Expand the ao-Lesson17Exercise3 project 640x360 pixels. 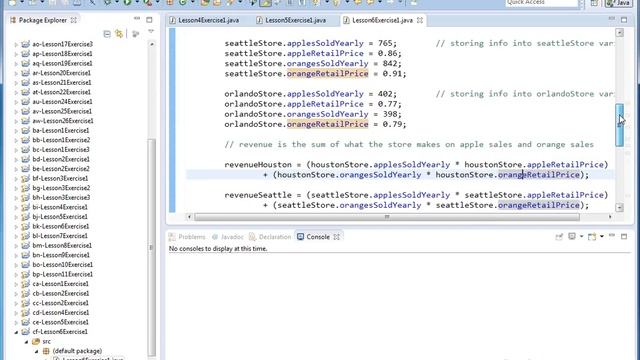(16, 44)
